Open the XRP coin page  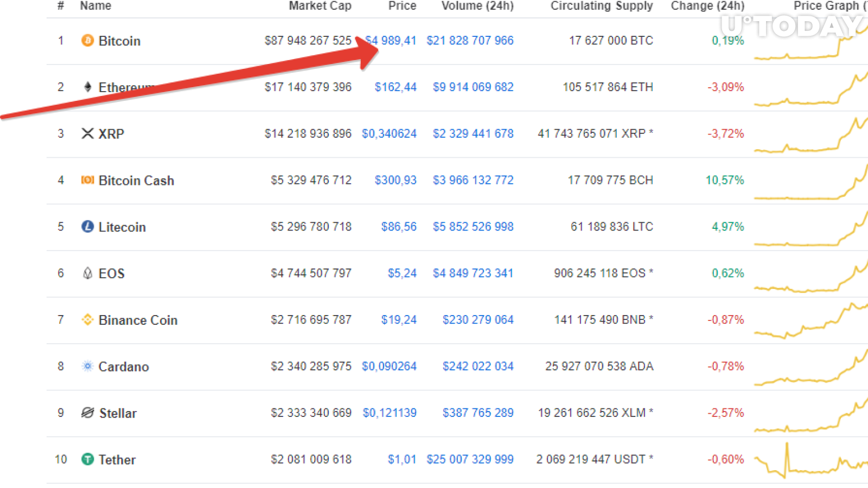(111, 134)
